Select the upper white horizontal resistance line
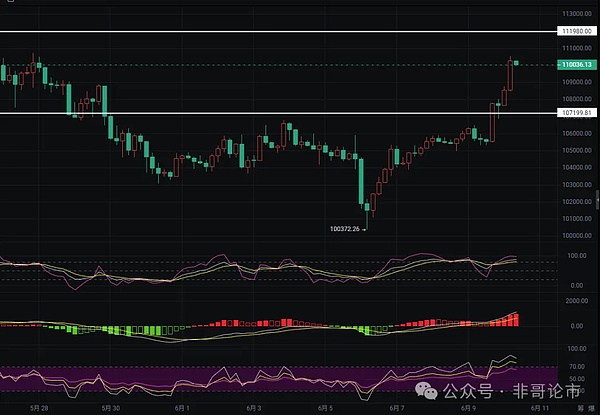 click(250, 32)
